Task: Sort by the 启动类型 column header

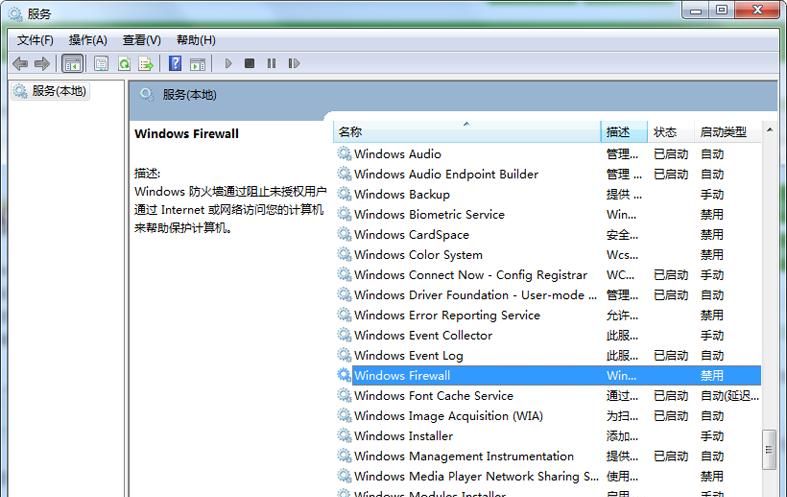Action: pos(727,132)
